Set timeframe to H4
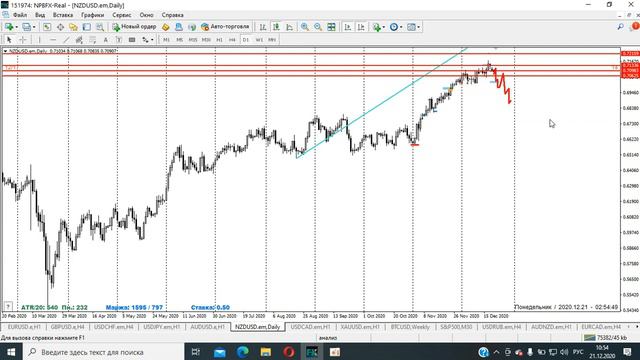This screenshot has width=640, height=360. point(232,40)
